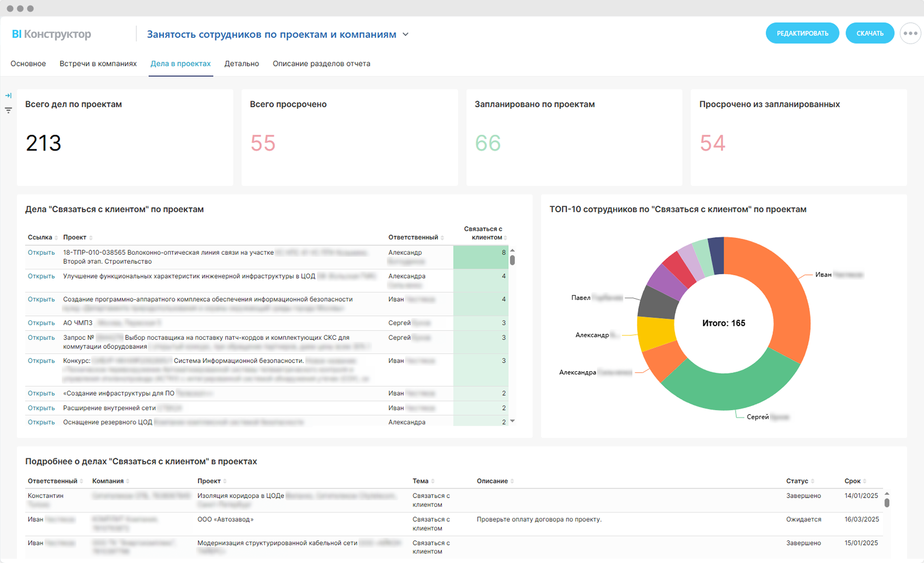Image resolution: width=924 pixels, height=563 pixels.
Task: Click the Скачать button
Action: pos(869,33)
